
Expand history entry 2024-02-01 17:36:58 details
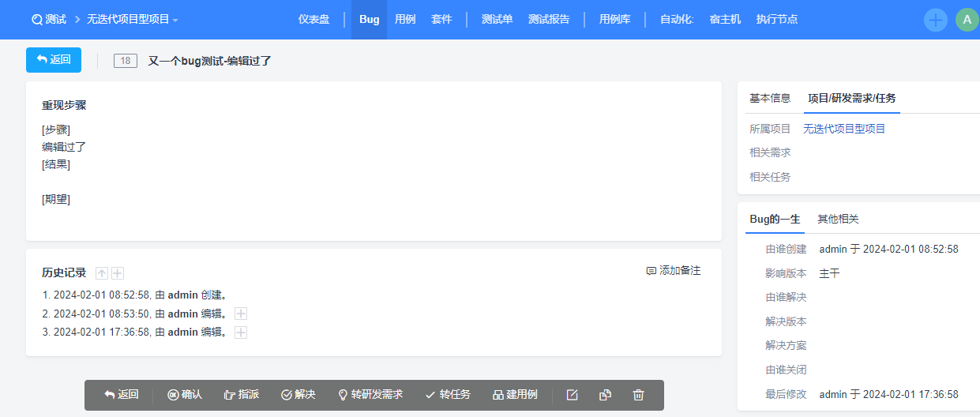241,332
